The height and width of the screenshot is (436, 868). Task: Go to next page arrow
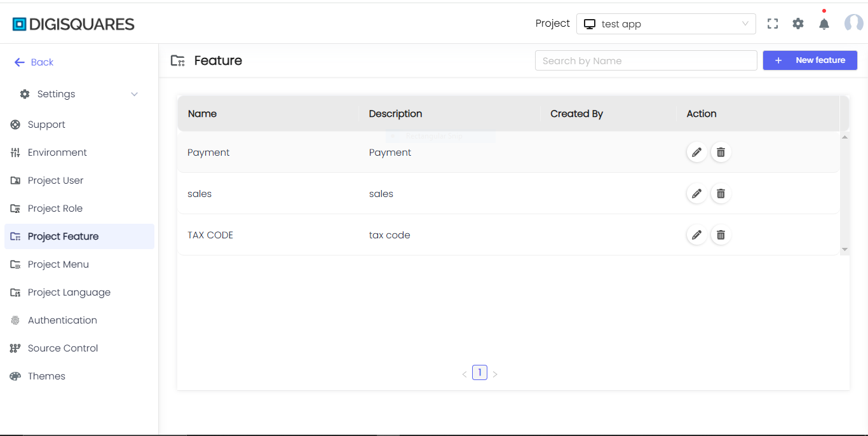tap(495, 374)
